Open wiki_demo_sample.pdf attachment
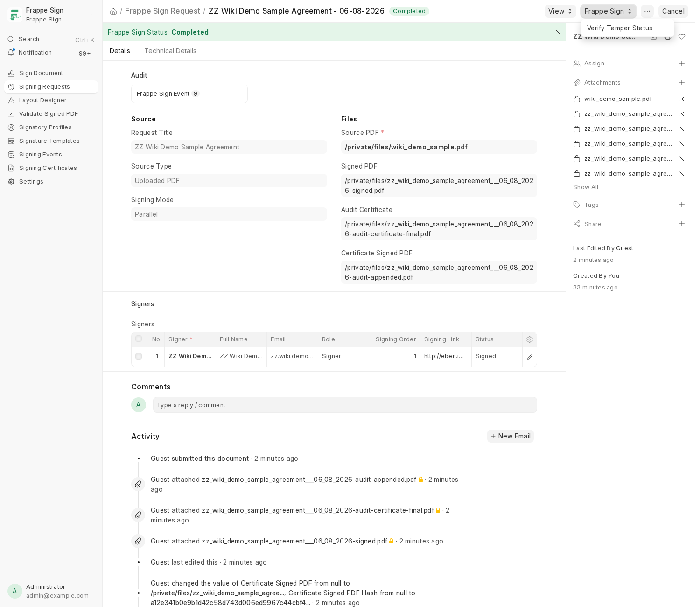This screenshot has width=700, height=607. click(x=618, y=99)
